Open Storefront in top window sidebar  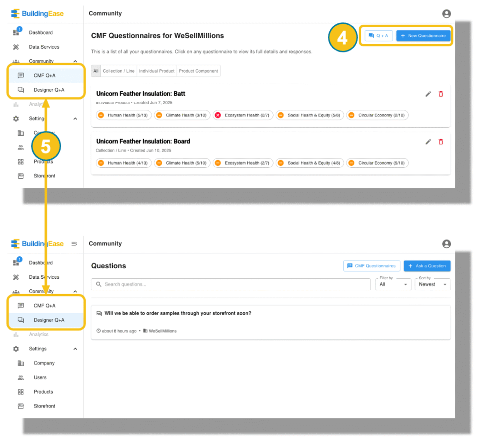pos(45,176)
